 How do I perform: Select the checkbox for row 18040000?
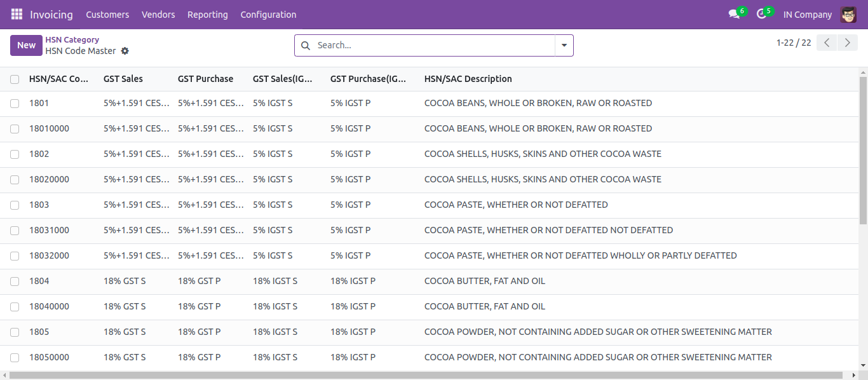15,306
